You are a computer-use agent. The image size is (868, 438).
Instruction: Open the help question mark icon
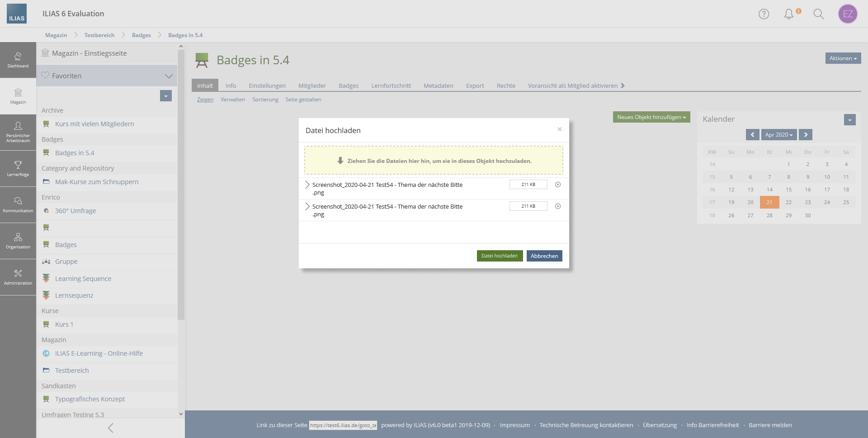coord(764,14)
